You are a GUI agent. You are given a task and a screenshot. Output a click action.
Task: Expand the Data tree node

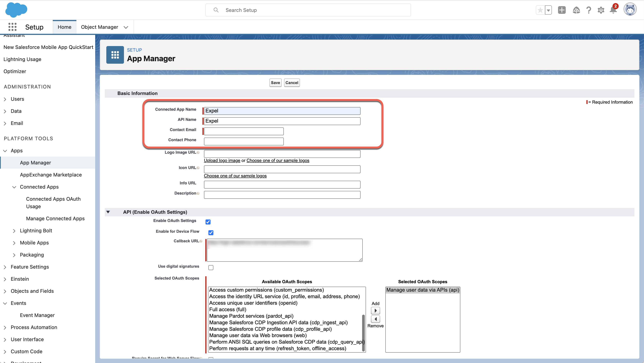tap(5, 111)
